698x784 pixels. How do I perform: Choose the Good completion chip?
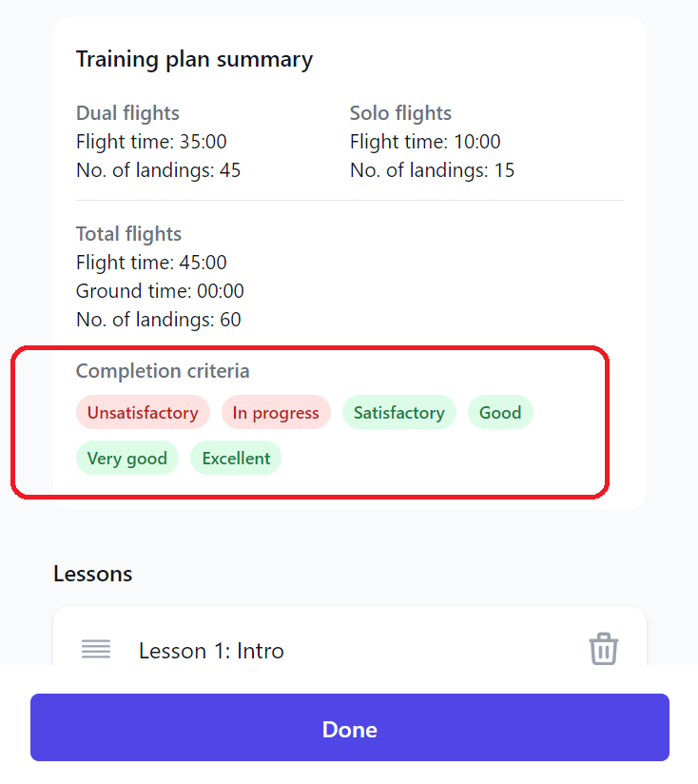click(500, 413)
